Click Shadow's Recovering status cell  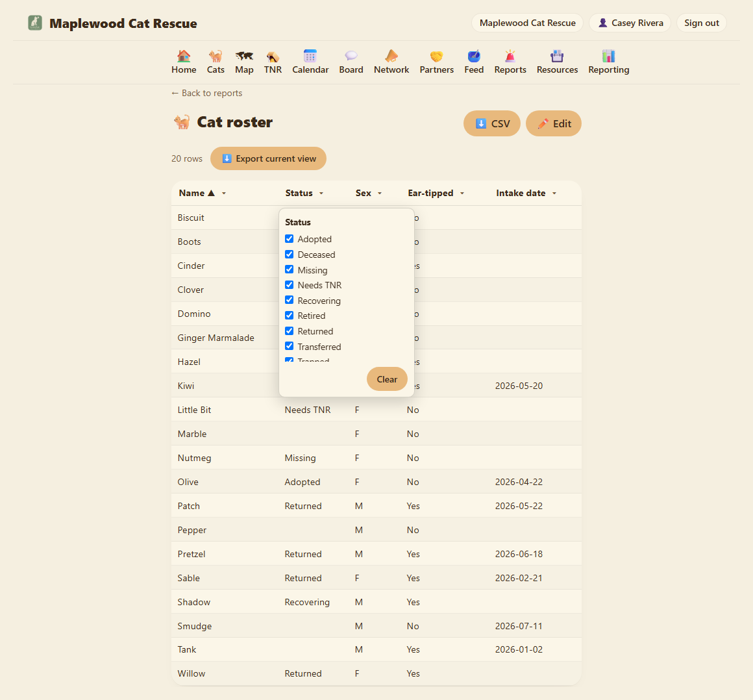click(x=307, y=602)
